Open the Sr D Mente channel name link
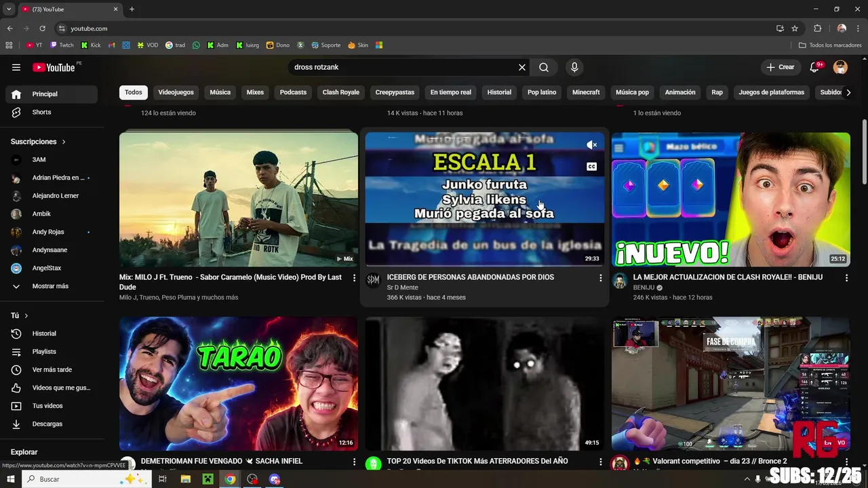 tap(402, 287)
